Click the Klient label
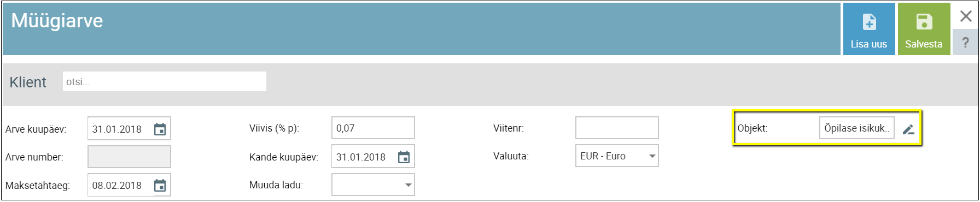 (x=28, y=82)
